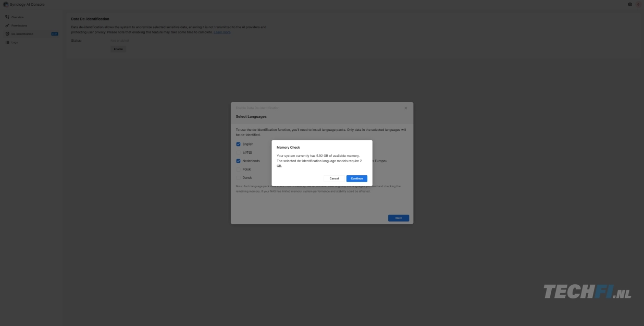Toggle the Nederlands language checkbox
The image size is (644, 326).
pyautogui.click(x=239, y=161)
